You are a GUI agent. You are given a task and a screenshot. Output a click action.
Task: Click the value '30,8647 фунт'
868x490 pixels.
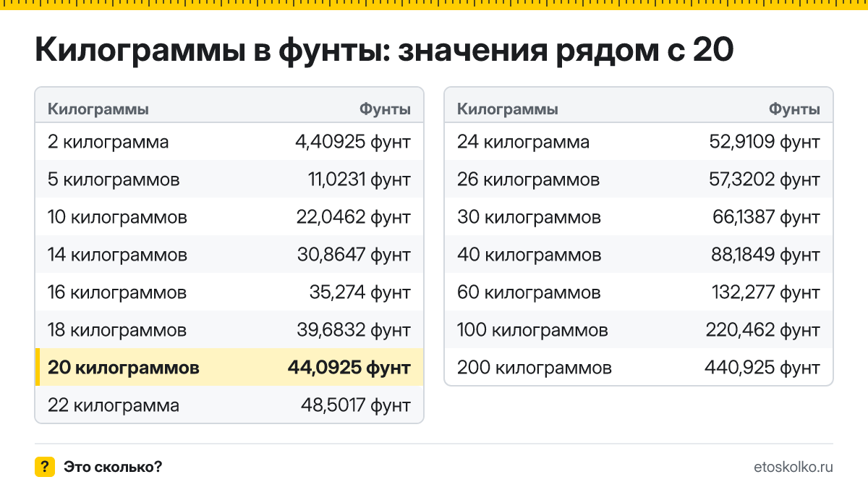point(354,255)
